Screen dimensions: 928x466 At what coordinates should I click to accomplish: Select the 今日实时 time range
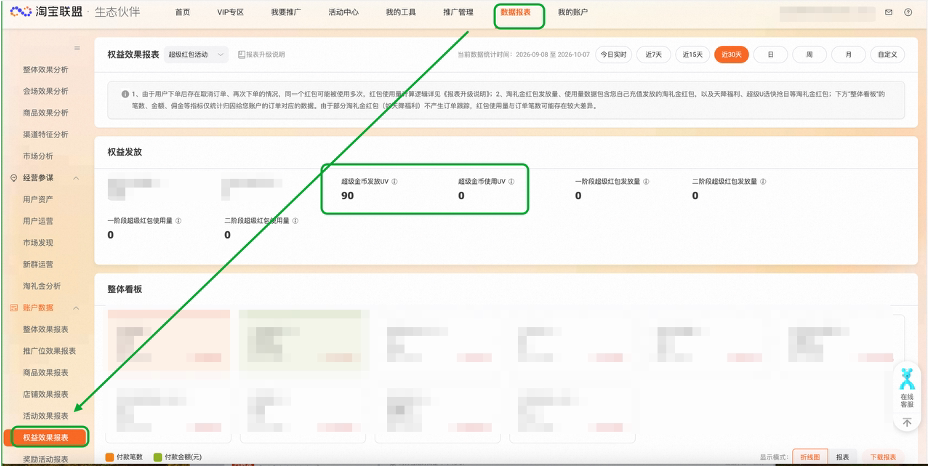tap(613, 54)
